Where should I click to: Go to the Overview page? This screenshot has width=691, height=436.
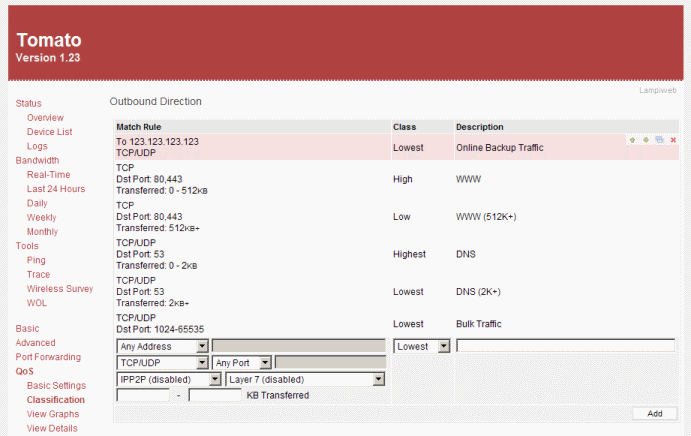pyautogui.click(x=45, y=118)
